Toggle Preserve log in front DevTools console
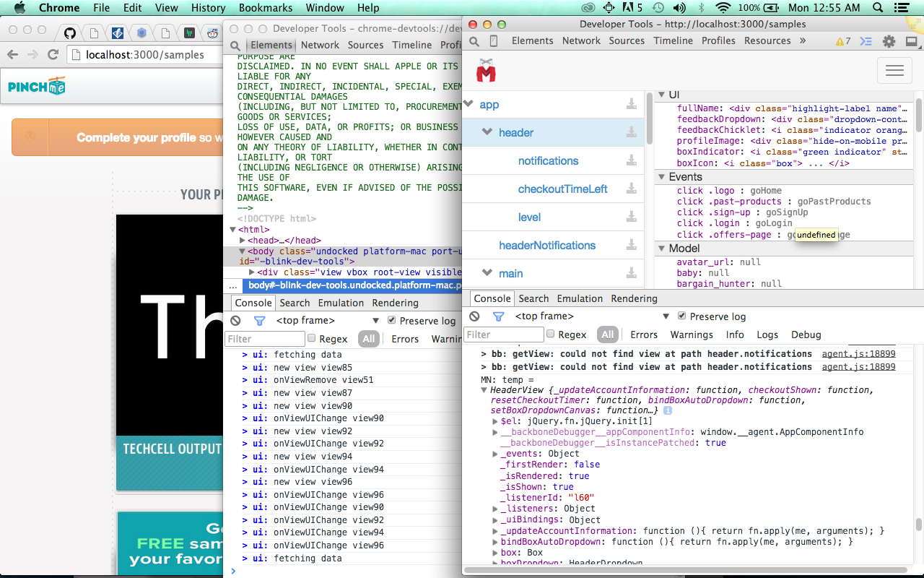Image resolution: width=924 pixels, height=578 pixels. 681,316
